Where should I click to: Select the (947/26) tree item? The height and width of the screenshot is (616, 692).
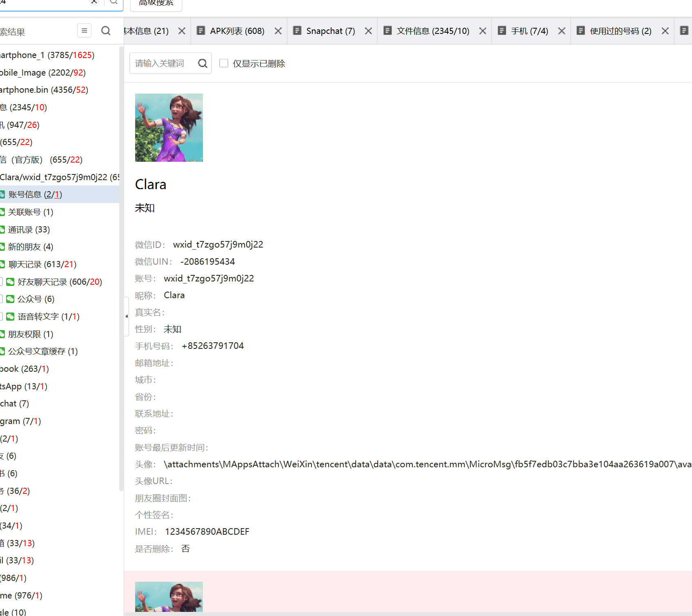[20, 125]
